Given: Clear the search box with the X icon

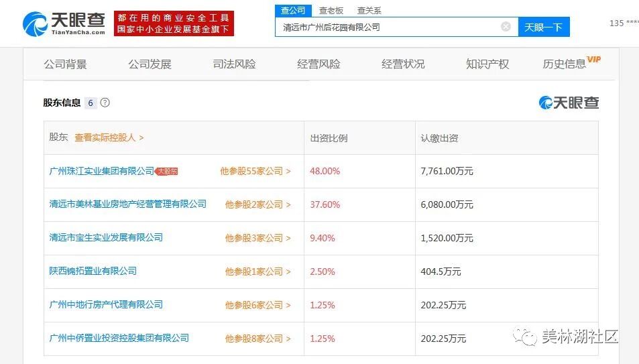Looking at the screenshot, I should tap(506, 27).
